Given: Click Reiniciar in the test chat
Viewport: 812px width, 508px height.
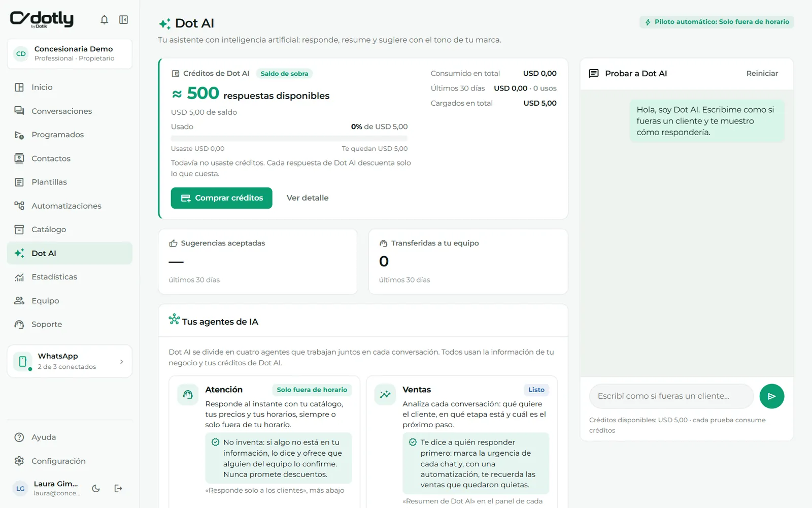Looking at the screenshot, I should (762, 74).
